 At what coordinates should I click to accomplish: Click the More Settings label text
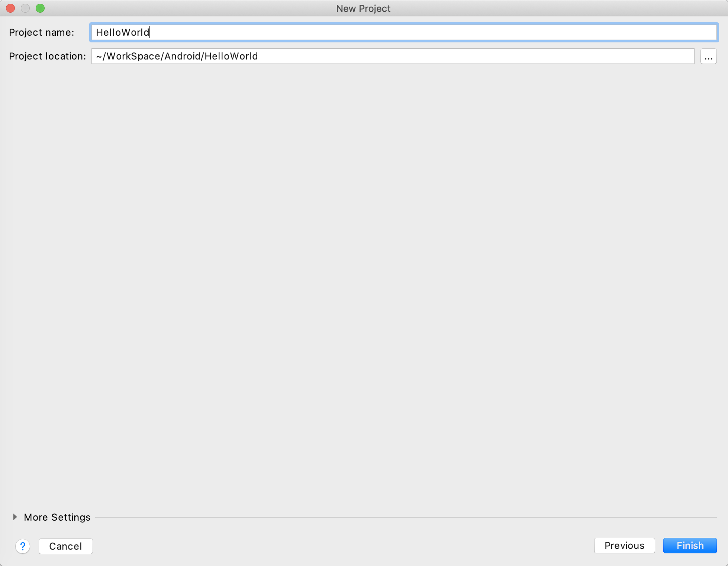pyautogui.click(x=57, y=517)
